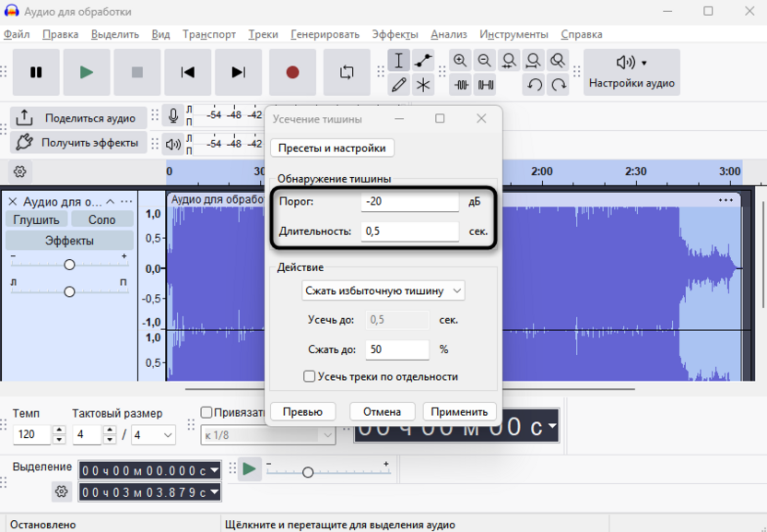The image size is (767, 532).
Task: Mute track with 'Глушить' button
Action: pyautogui.click(x=36, y=219)
